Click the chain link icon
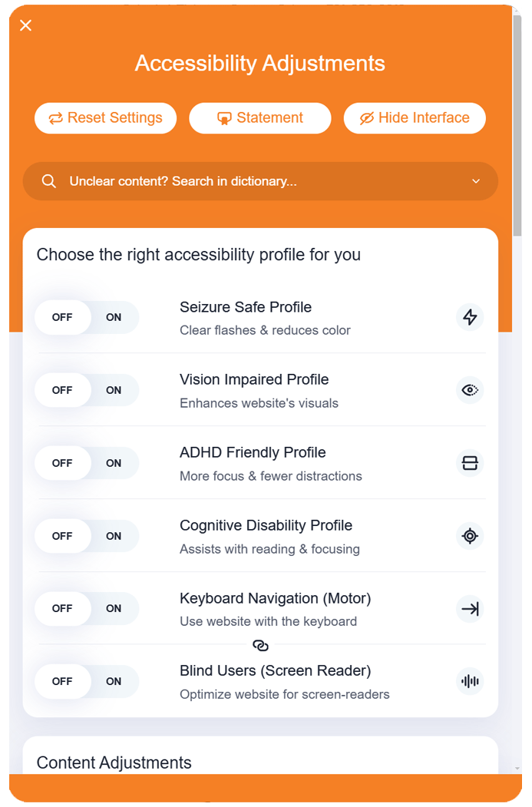Viewport: 532px width, 807px height. point(260,646)
